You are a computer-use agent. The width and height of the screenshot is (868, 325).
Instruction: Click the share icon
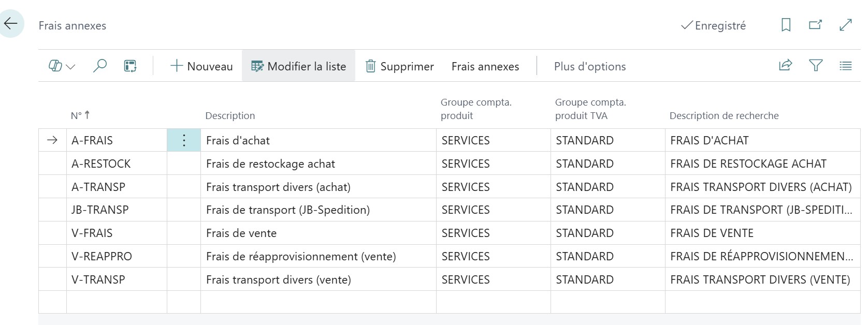[x=786, y=66]
